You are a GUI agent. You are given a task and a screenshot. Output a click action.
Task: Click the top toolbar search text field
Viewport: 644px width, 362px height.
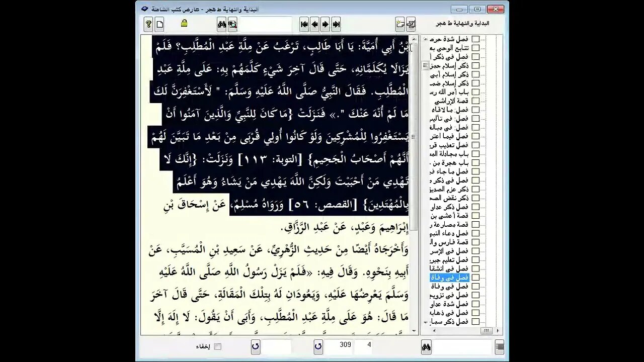coord(265,24)
